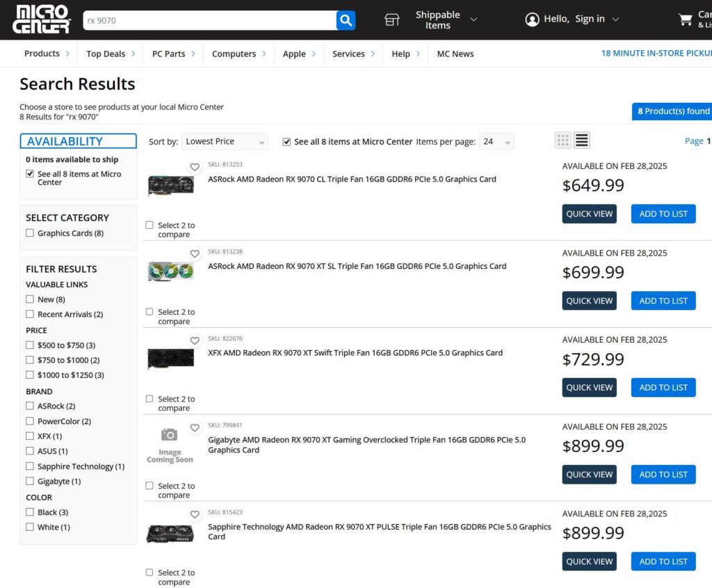Open ASRock RX 9070 XT SL thumbnail

171,271
